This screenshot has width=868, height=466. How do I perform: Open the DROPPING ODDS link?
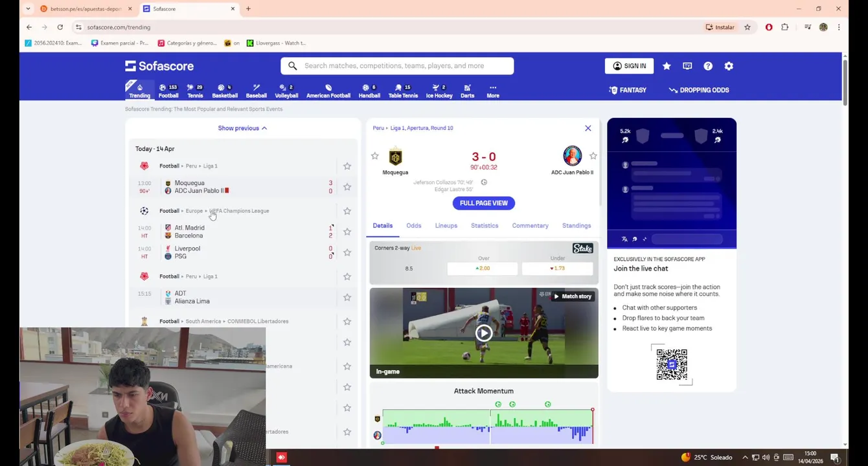[699, 90]
